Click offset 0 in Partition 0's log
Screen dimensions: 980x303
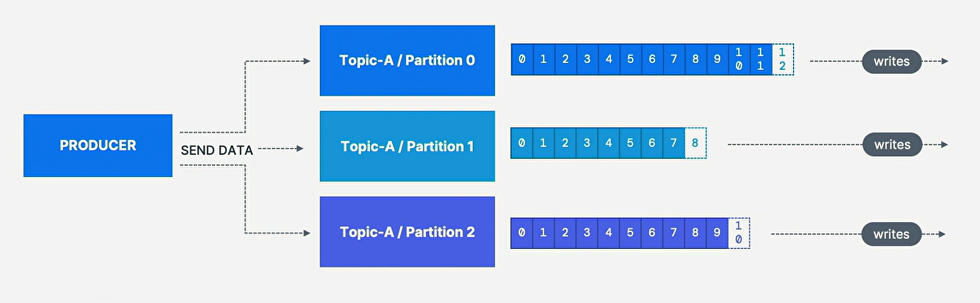[522, 59]
